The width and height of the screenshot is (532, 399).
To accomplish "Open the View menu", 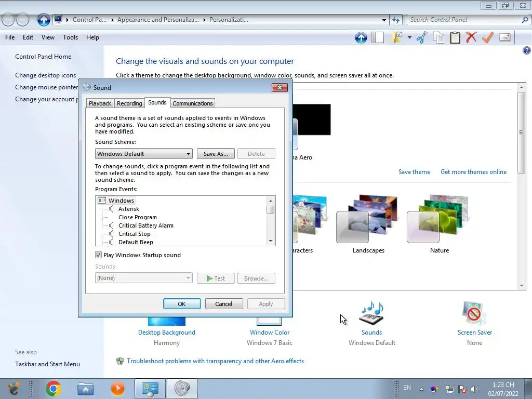I will pyautogui.click(x=48, y=37).
